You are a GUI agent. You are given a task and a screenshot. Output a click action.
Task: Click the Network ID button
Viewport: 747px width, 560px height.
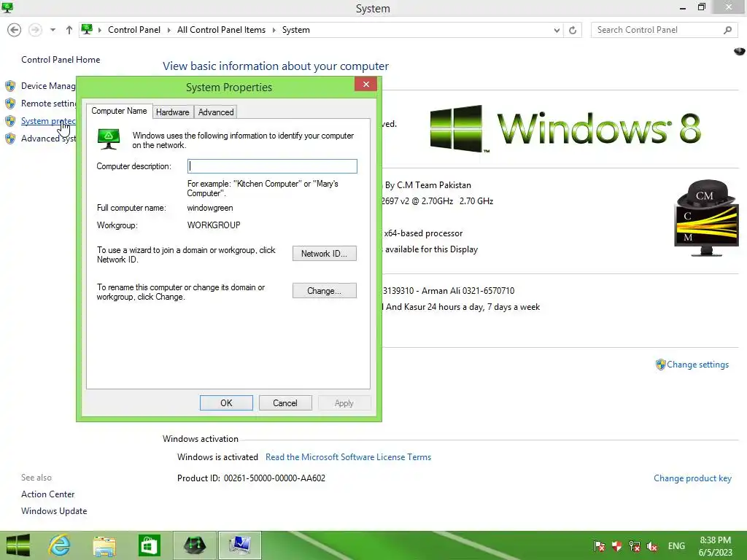point(325,253)
